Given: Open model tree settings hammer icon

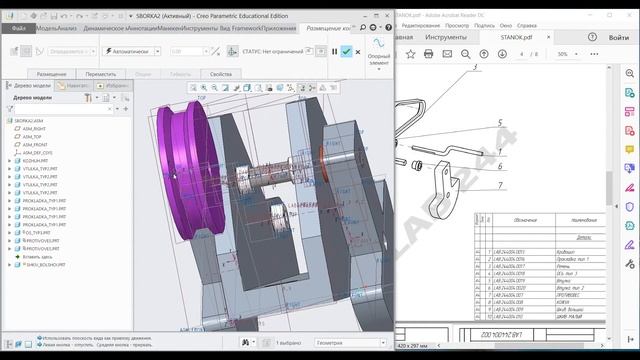Looking at the screenshot, I should (88, 98).
